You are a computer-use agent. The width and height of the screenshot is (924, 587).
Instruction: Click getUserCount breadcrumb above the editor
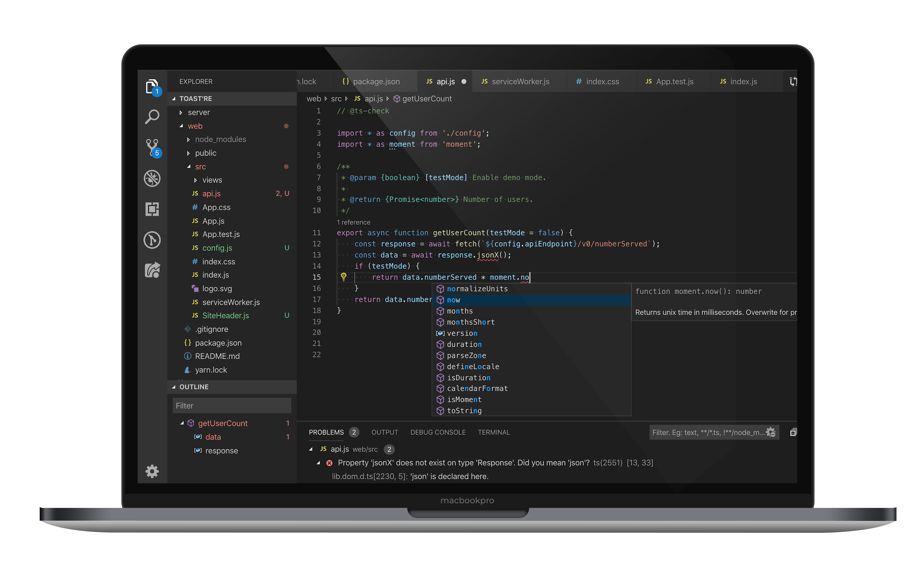click(x=428, y=99)
